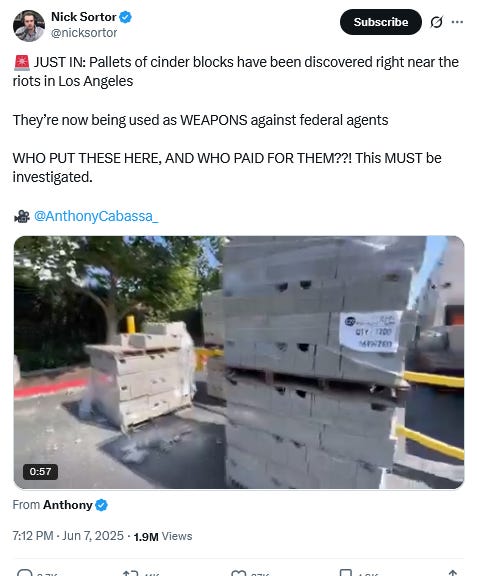Click the repost arrows icon
477x576 pixels.
pos(131,573)
